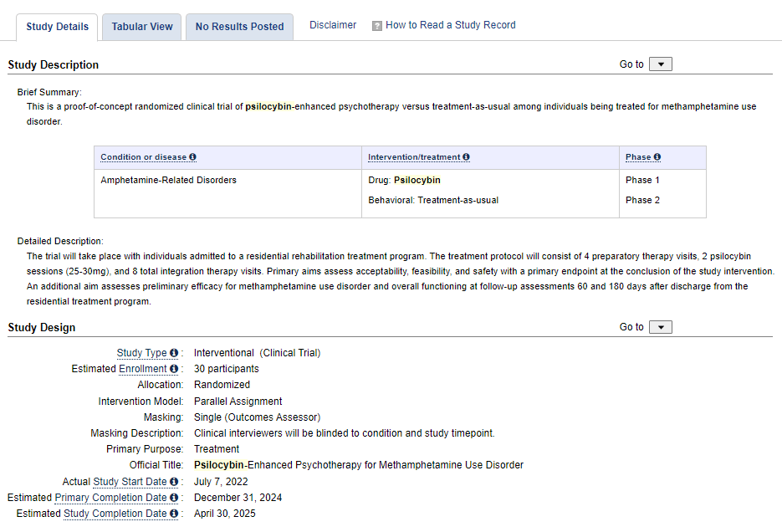Open How to Read a Study Record
Screen dimensions: 782x532
[x=450, y=25]
